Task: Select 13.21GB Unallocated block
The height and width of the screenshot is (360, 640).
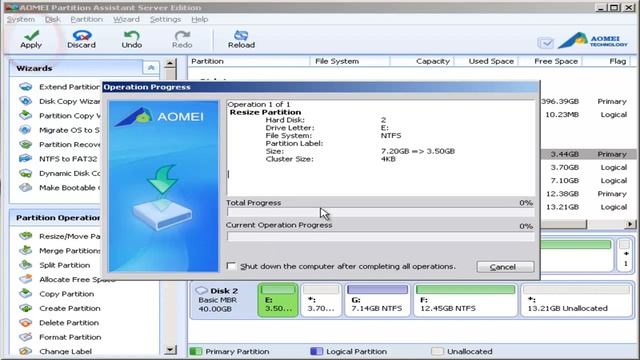Action: pos(576,300)
